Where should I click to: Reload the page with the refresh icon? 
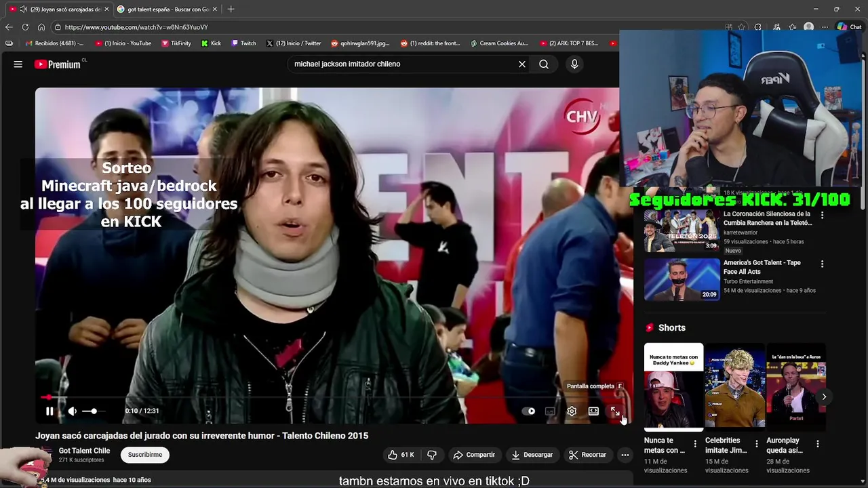[x=25, y=27]
